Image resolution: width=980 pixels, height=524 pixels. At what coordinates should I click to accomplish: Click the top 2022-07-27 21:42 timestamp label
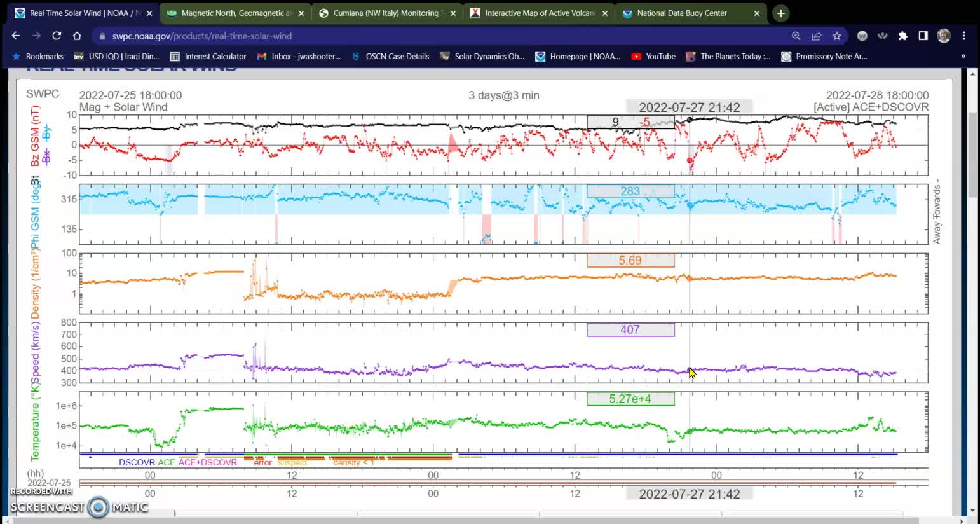690,107
